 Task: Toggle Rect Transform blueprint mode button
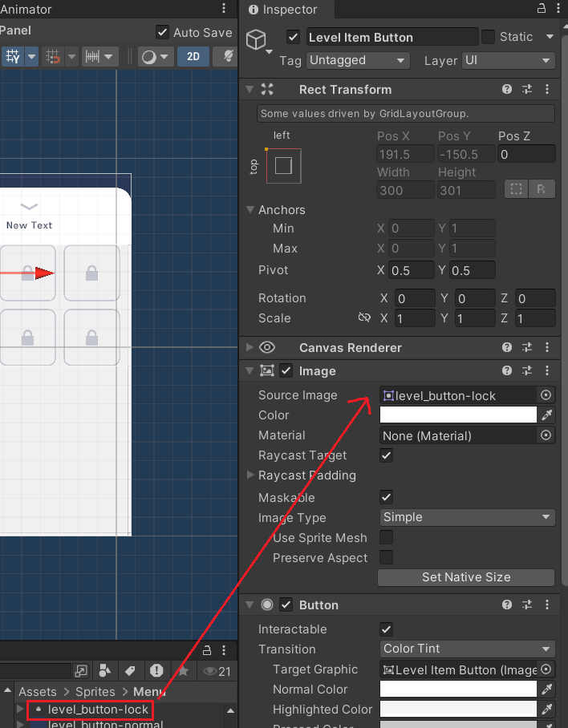point(516,189)
